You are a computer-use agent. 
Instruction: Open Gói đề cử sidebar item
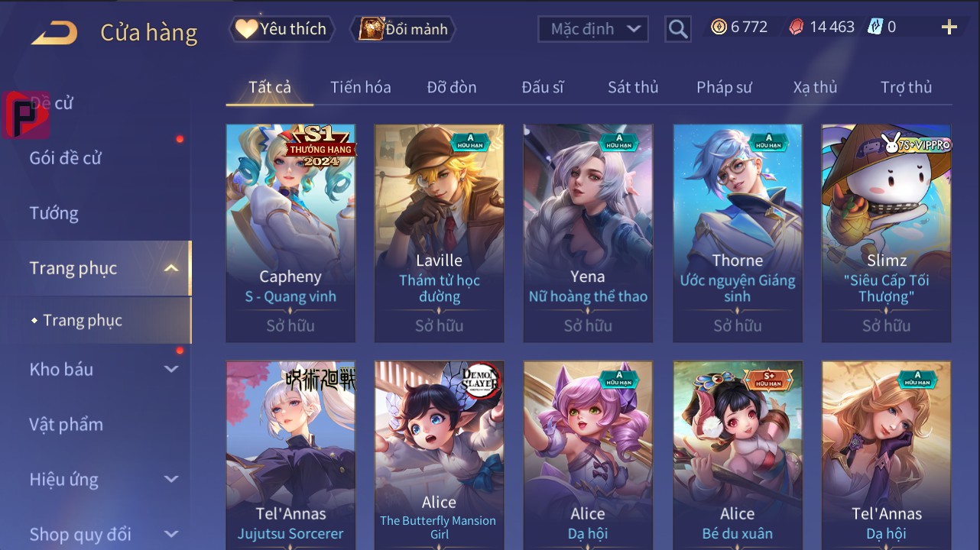pyautogui.click(x=66, y=158)
